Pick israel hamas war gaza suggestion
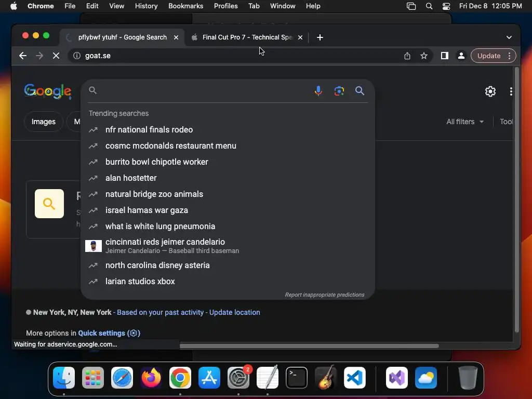The height and width of the screenshot is (399, 532). 228,210
